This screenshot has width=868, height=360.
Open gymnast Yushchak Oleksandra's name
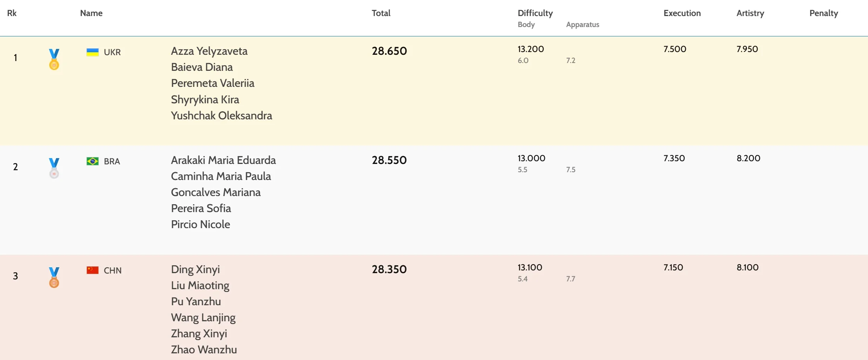222,116
